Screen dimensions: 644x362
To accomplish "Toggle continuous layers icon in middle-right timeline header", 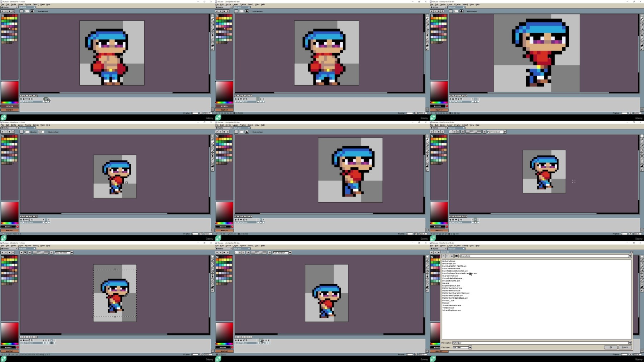I will (456, 219).
